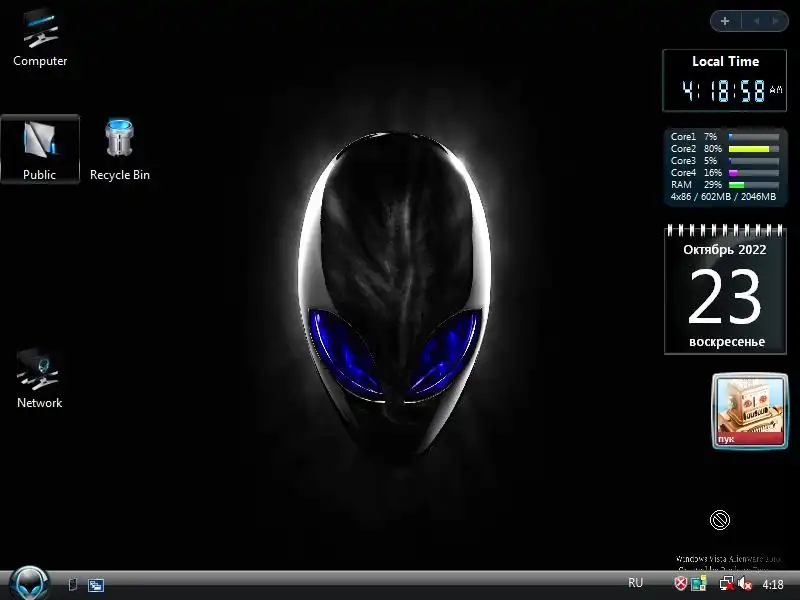Click the Октябрь 2022 calendar header
This screenshot has width=800, height=600.
point(724,249)
